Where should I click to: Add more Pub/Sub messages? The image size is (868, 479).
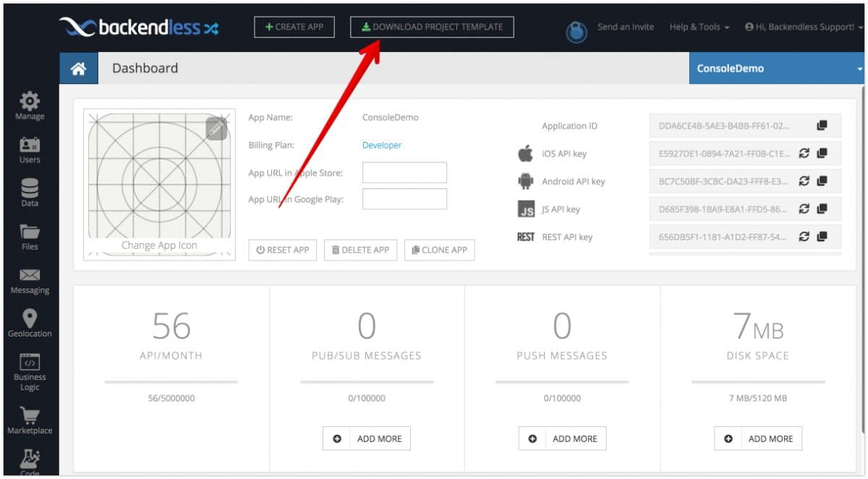(367, 438)
